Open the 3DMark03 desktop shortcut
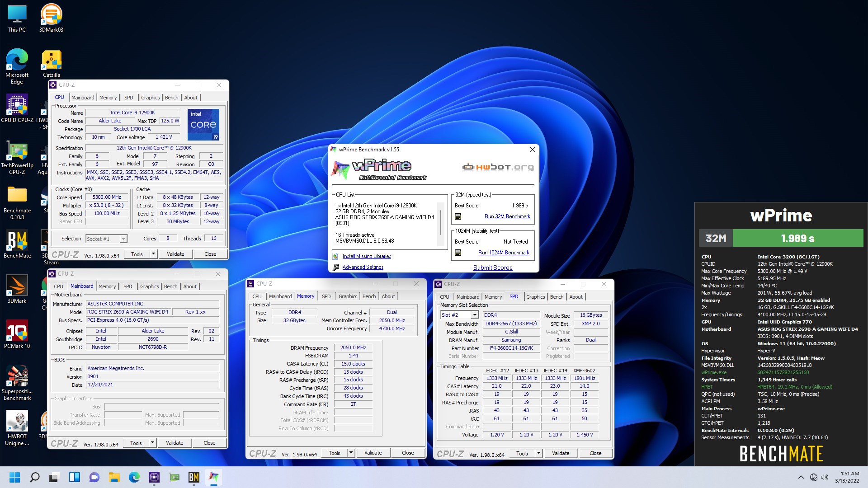The height and width of the screenshot is (488, 868). (51, 18)
